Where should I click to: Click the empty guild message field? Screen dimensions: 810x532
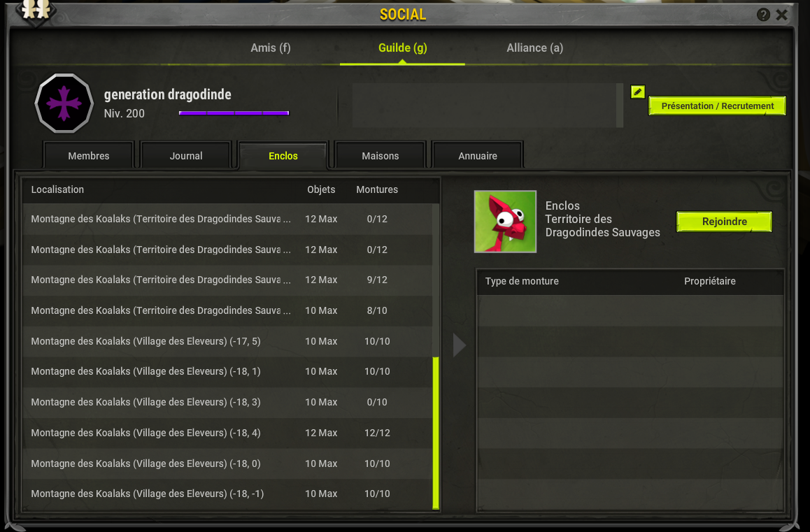pyautogui.click(x=485, y=106)
